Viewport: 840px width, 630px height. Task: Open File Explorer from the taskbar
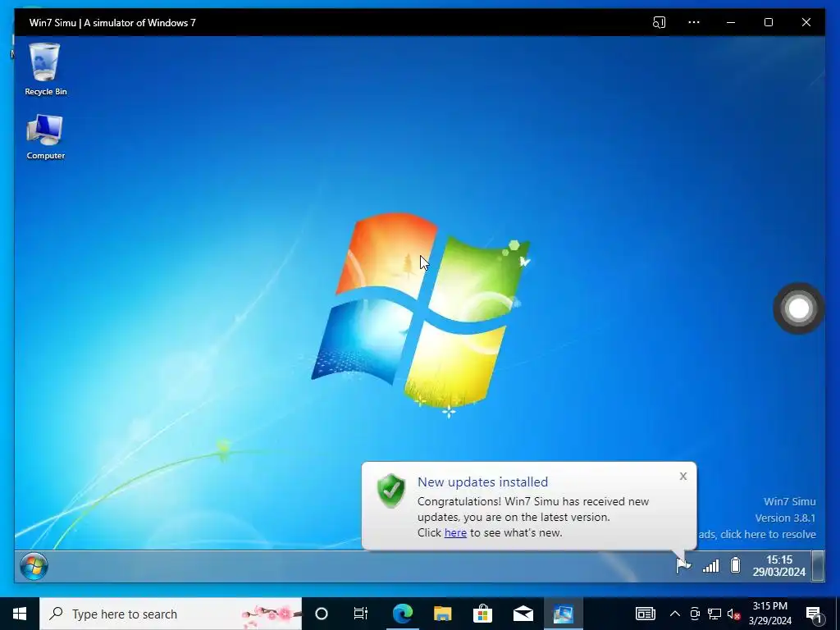(442, 614)
